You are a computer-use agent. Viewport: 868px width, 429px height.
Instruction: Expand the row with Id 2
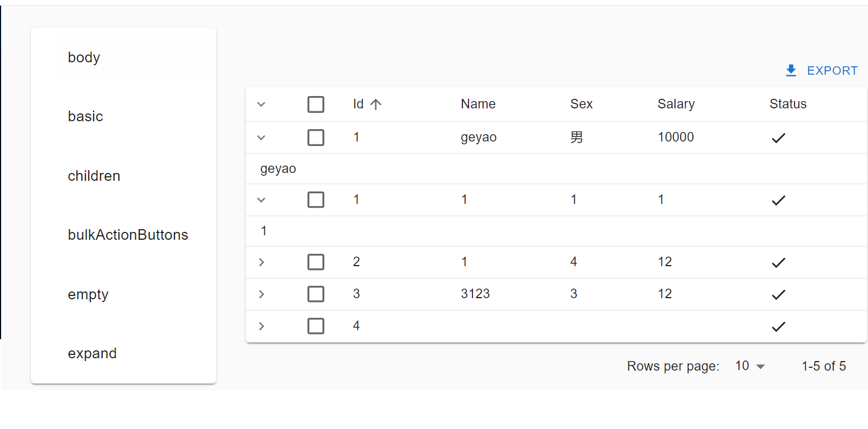[x=261, y=262]
